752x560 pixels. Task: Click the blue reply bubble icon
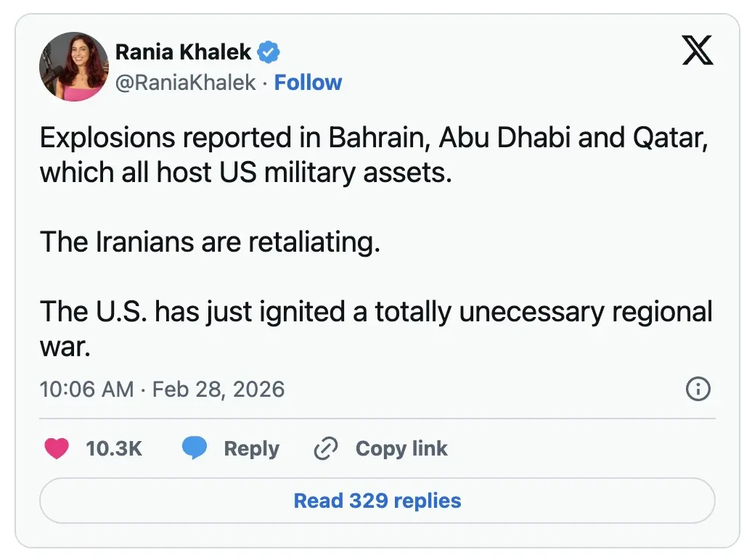[x=195, y=449]
